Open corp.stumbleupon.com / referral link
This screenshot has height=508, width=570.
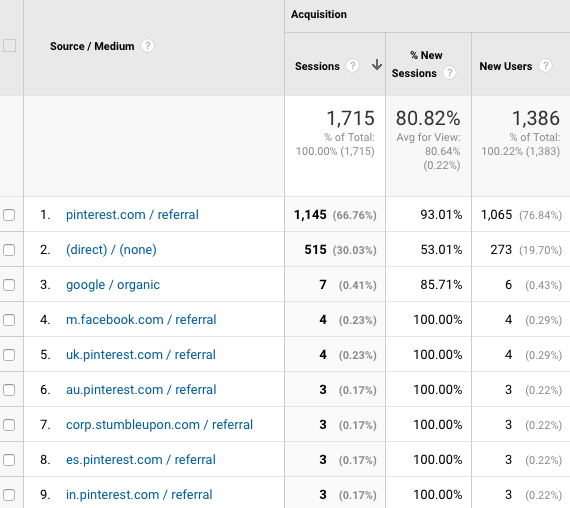[x=159, y=425]
